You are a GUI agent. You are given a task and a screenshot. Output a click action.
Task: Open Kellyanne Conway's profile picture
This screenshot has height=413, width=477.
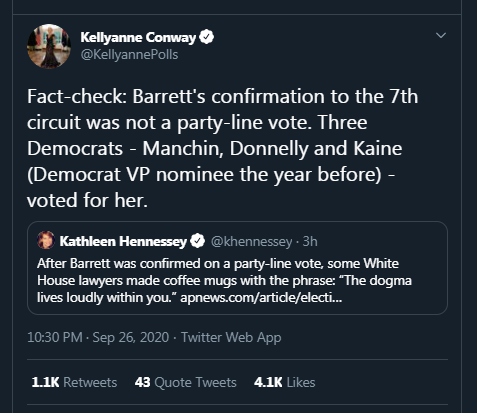49,46
